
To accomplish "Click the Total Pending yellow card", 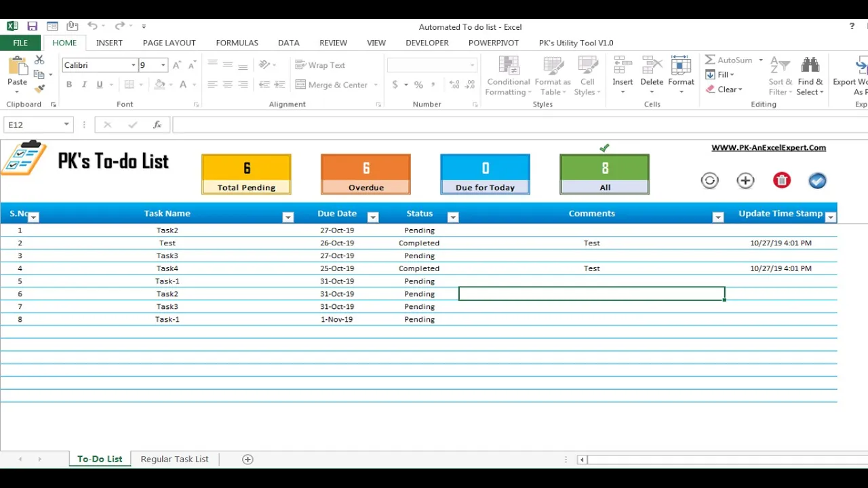I will coord(246,174).
